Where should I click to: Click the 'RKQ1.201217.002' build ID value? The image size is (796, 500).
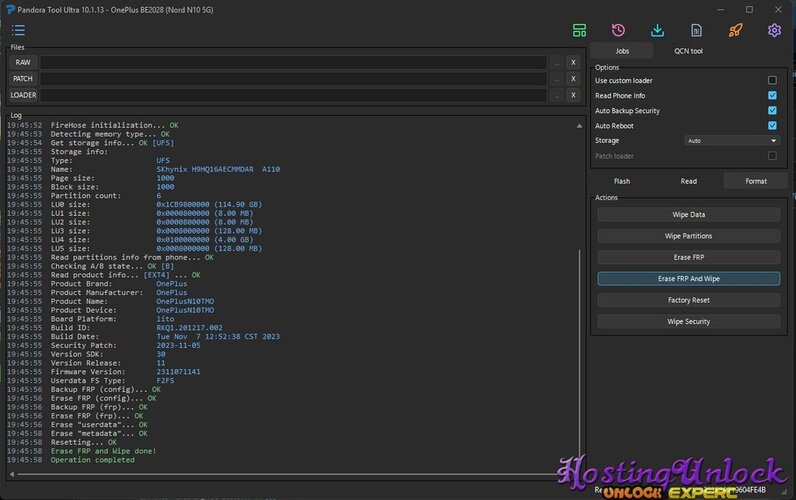pyautogui.click(x=189, y=328)
